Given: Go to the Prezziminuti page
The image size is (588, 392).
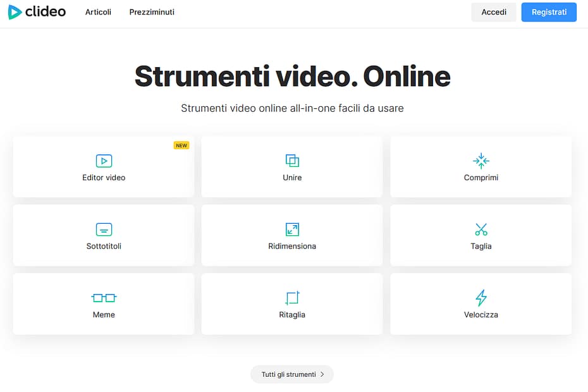Looking at the screenshot, I should [152, 12].
